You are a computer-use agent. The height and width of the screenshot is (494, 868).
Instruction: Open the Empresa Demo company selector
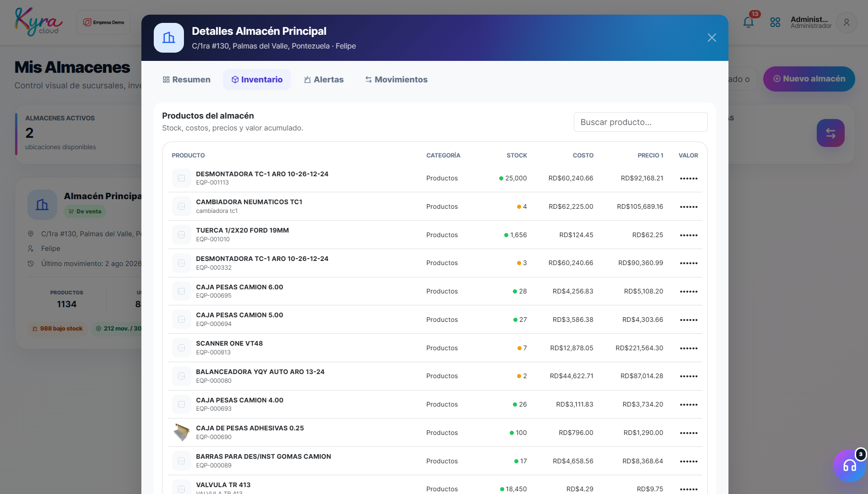pos(103,22)
